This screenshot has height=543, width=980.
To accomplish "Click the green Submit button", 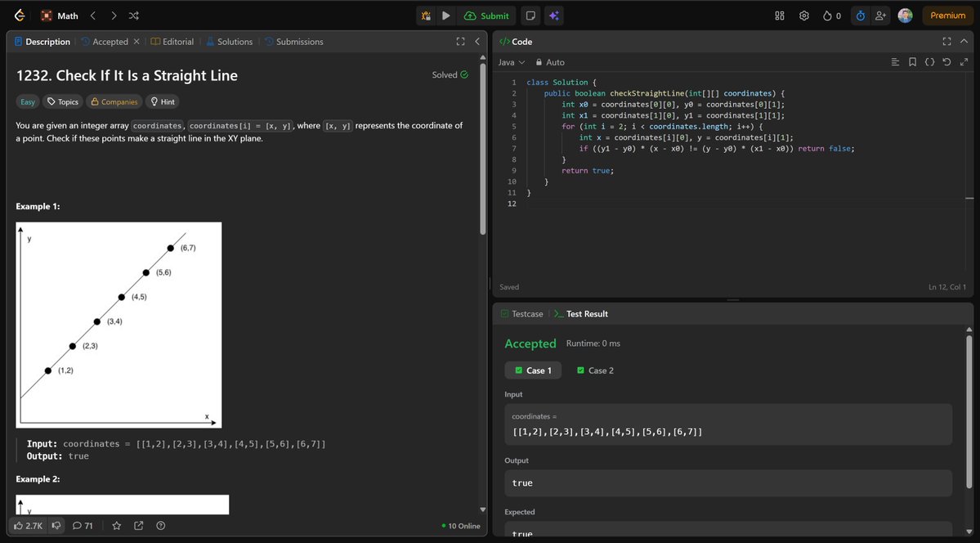I will (488, 15).
